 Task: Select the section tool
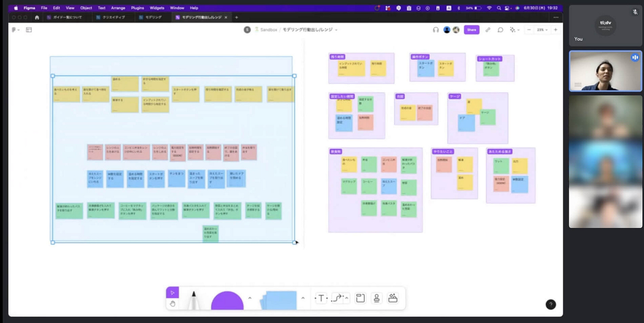click(360, 298)
